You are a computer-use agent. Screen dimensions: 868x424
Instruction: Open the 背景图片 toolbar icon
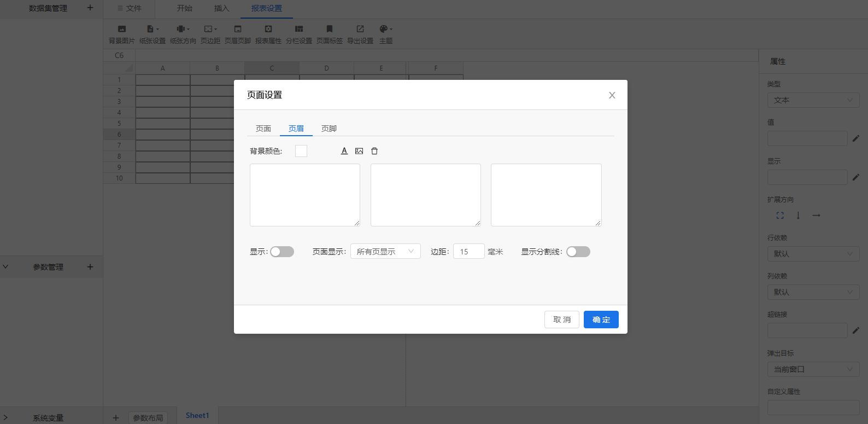click(x=122, y=29)
